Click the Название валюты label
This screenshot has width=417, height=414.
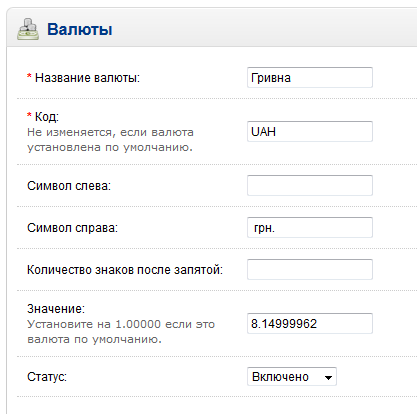coord(87,78)
